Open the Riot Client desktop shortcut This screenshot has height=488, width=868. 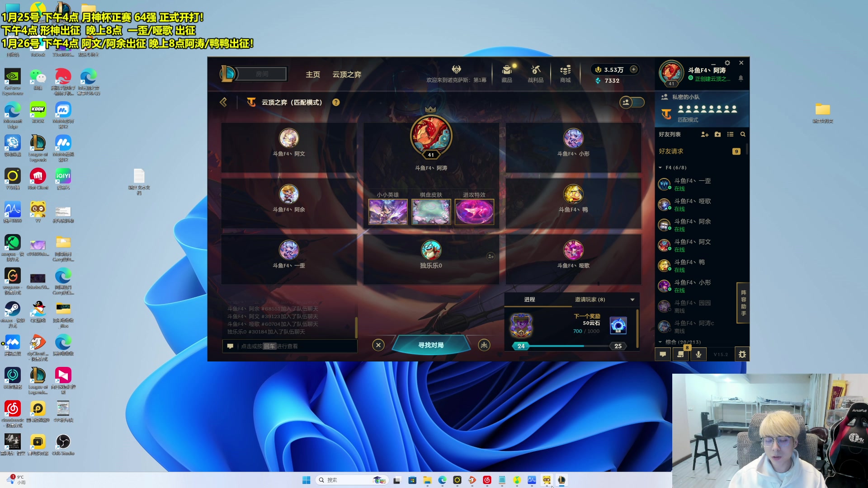point(38,178)
